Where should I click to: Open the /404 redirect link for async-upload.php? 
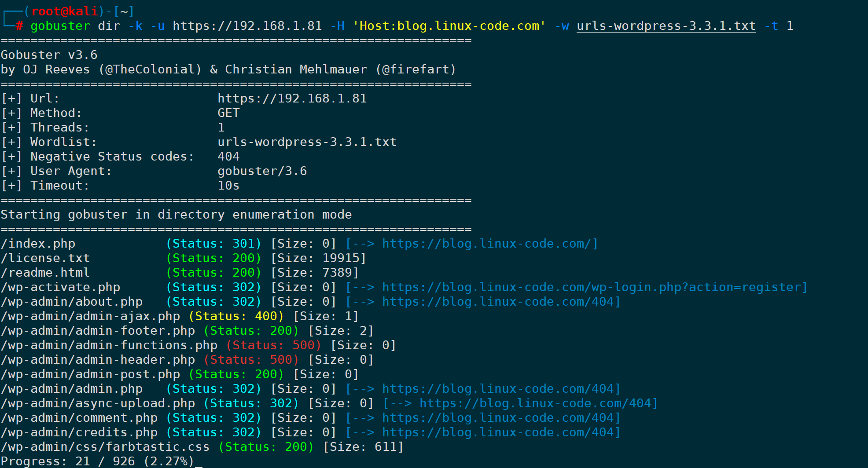coord(535,403)
